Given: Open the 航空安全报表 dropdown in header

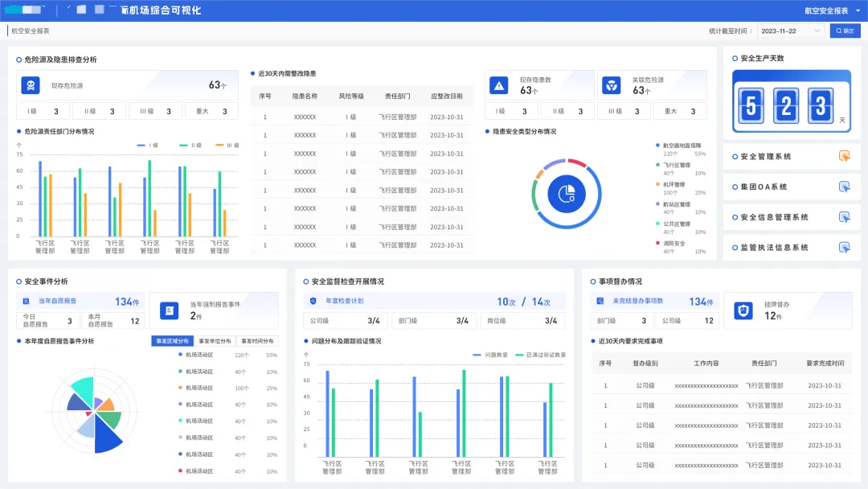Looking at the screenshot, I should pos(832,10).
